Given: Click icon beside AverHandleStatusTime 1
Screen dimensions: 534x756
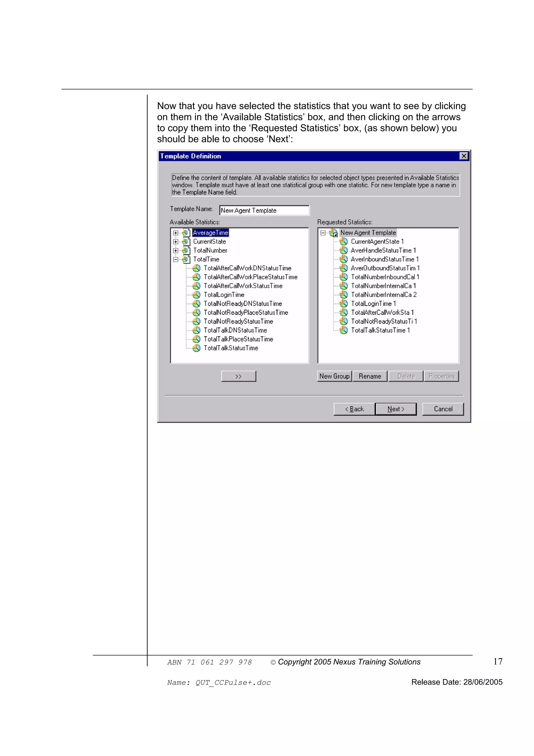Looking at the screenshot, I should (343, 251).
